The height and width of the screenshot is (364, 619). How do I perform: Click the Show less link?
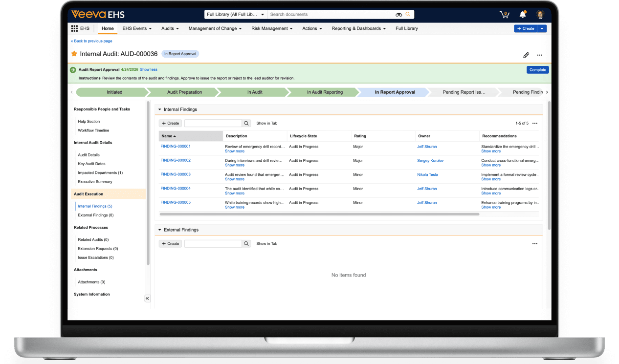coord(149,69)
